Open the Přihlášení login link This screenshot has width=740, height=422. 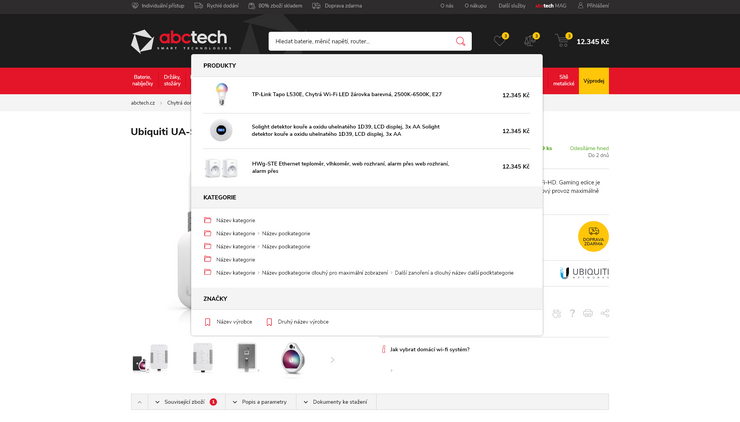click(597, 6)
